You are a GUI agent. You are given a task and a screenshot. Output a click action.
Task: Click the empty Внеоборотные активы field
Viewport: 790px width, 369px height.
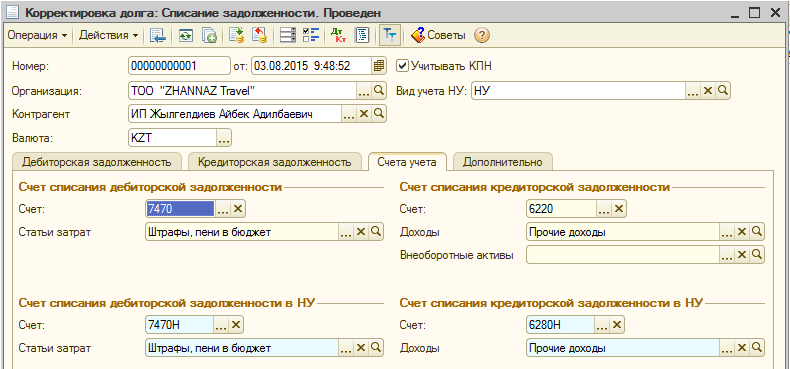coord(623,255)
